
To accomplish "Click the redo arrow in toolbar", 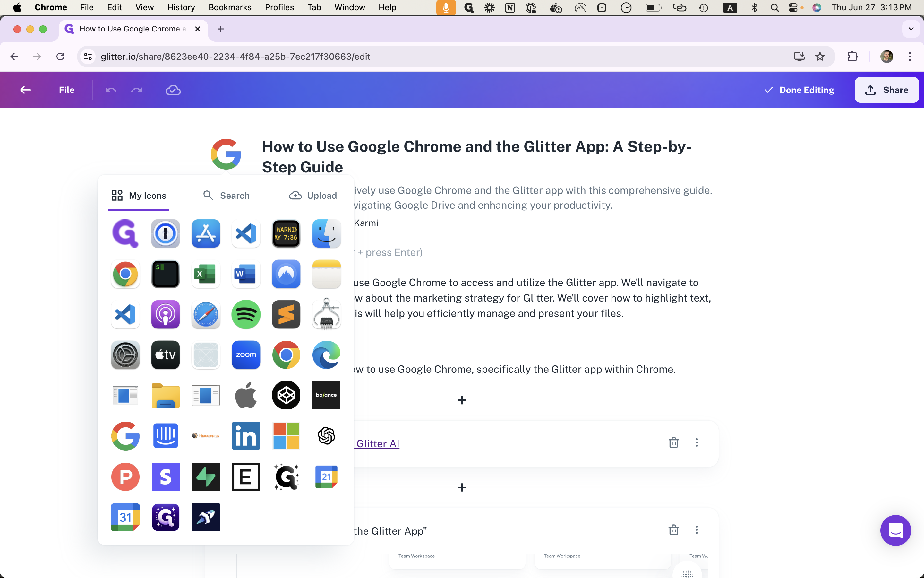I will click(x=137, y=90).
